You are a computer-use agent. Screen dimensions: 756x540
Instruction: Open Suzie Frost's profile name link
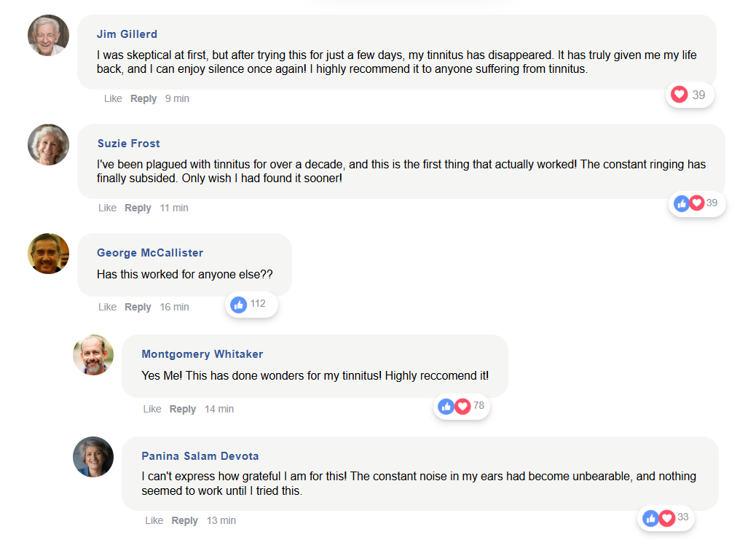129,144
